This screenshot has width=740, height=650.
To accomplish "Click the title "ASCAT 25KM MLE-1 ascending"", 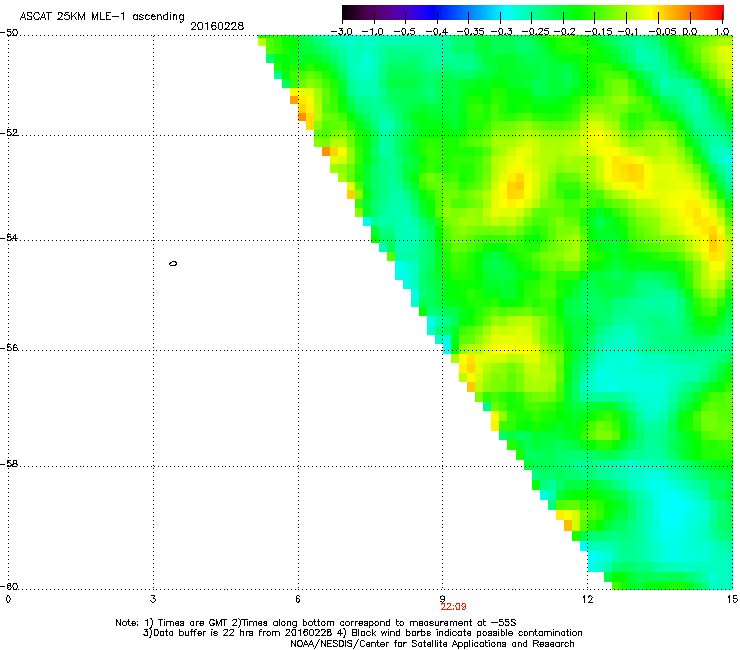I will [x=102, y=17].
